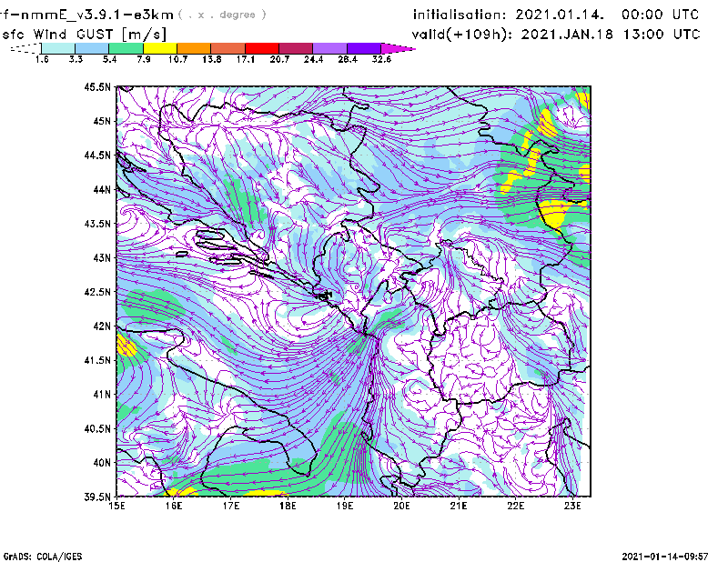
Task: Click the crimson 20.7–24.4 legend swatch
Action: point(295,48)
